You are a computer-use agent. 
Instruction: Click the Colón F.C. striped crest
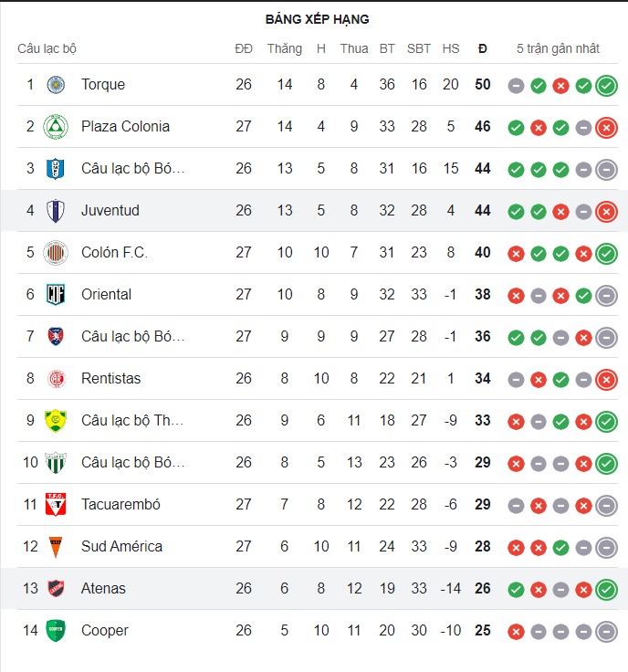click(x=56, y=253)
